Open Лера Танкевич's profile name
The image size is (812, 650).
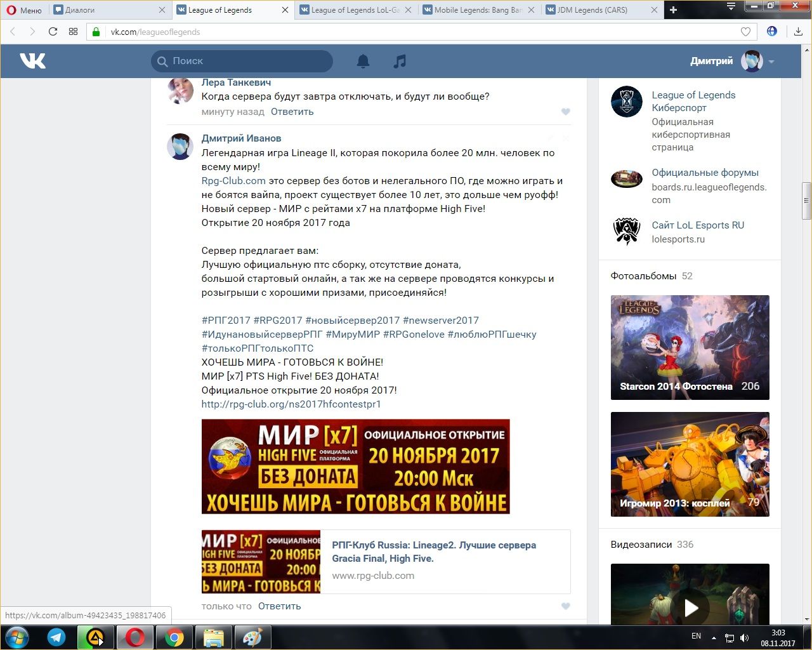point(236,83)
